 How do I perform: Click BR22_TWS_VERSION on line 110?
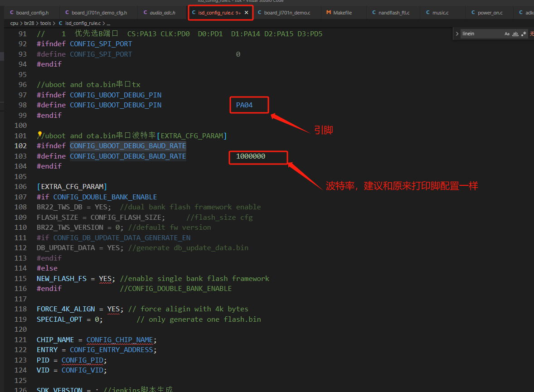[x=70, y=227]
